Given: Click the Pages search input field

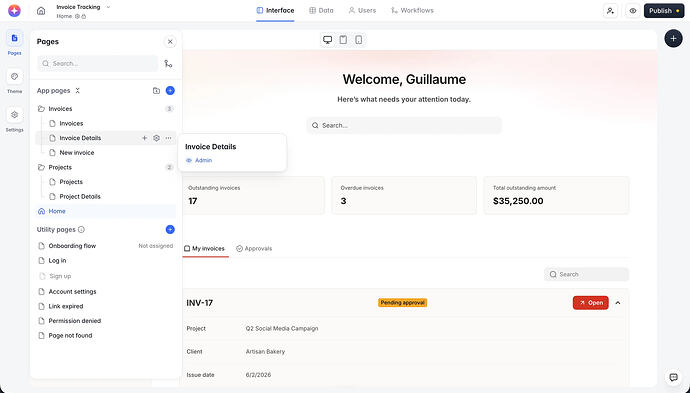Looking at the screenshot, I should coord(98,64).
